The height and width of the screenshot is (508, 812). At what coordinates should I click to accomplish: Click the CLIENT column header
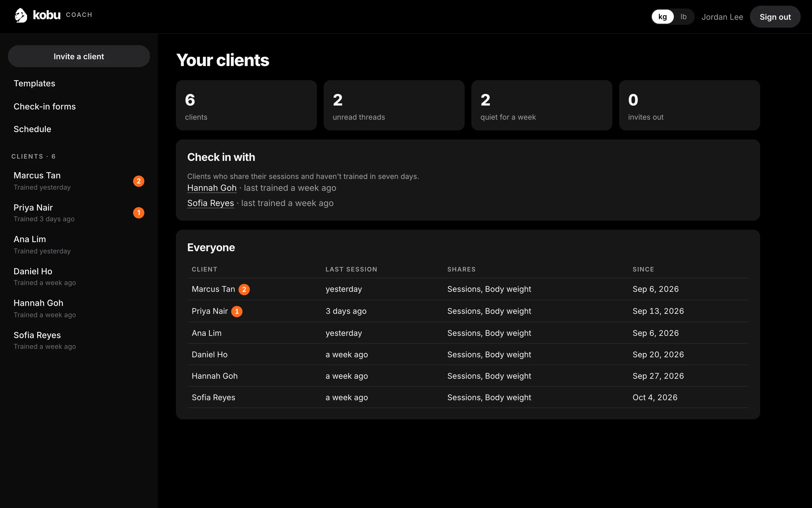[204, 270]
